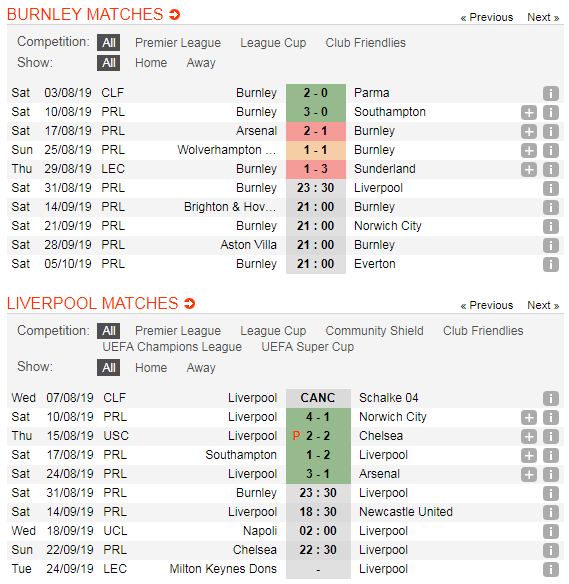This screenshot has width=569, height=584.
Task: Expand details for Burnley vs Sunderland match
Action: click(x=528, y=169)
